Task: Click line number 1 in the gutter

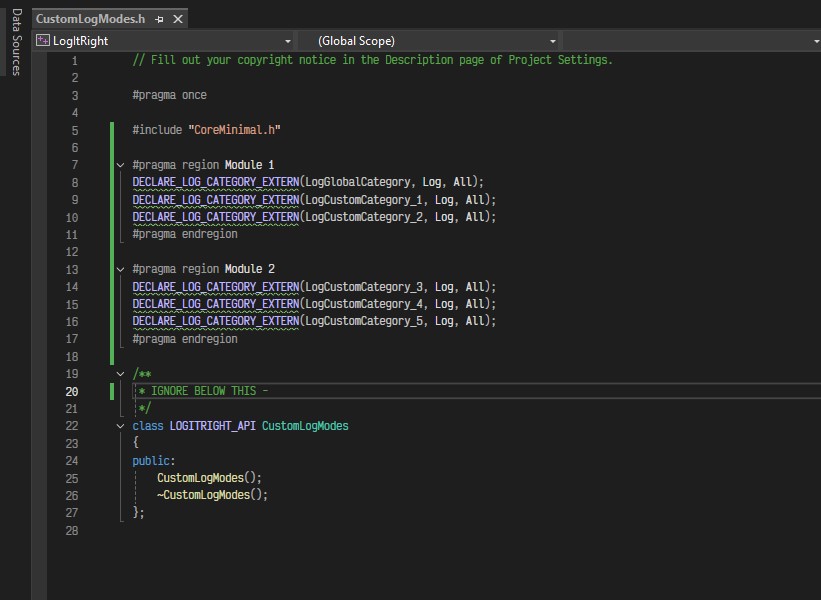Action: click(x=74, y=60)
